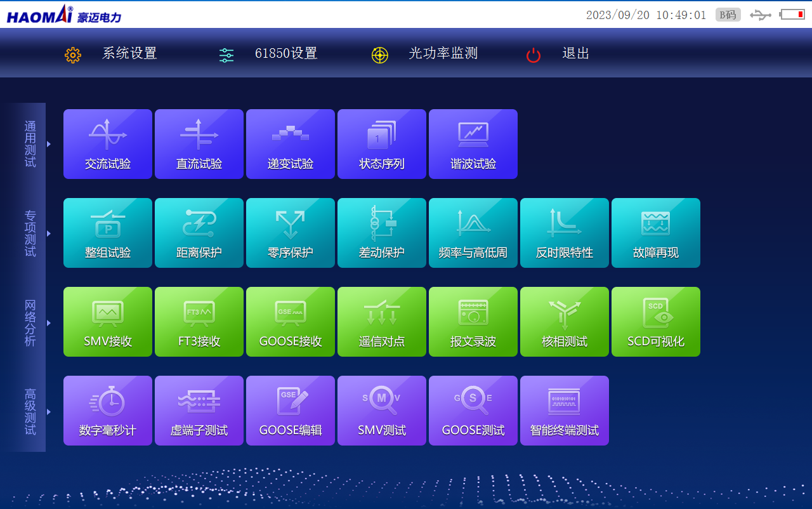The height and width of the screenshot is (509, 812).
Task: Open the 交流试验 AC test tile
Action: coord(108,144)
